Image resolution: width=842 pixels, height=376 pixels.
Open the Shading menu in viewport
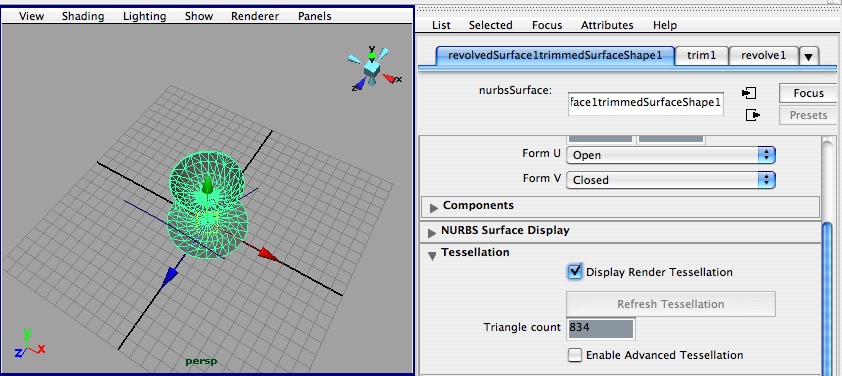83,16
